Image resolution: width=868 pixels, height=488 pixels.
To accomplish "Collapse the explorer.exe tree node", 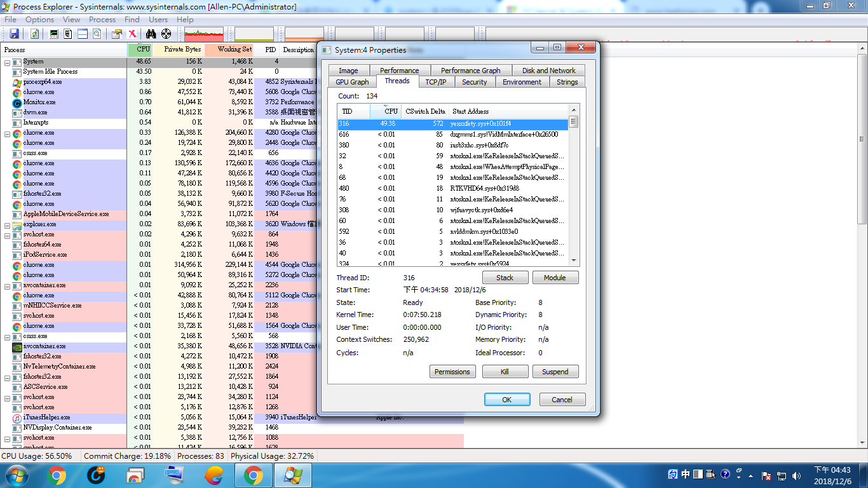I will pos(7,224).
